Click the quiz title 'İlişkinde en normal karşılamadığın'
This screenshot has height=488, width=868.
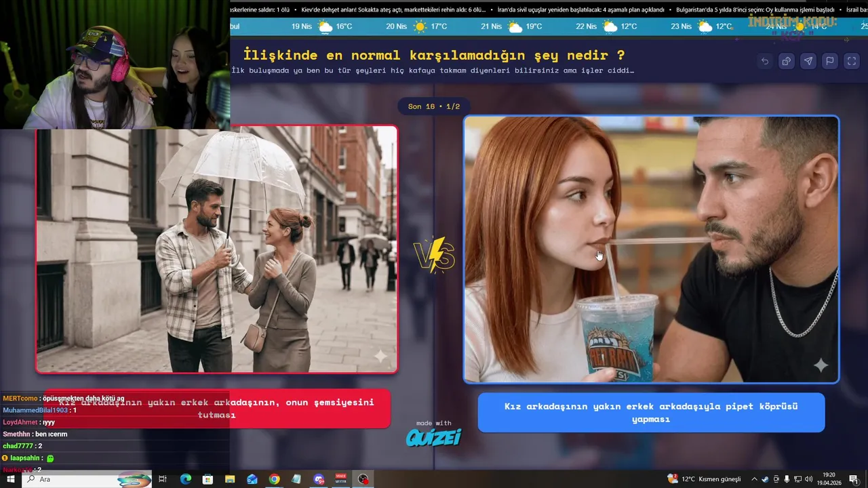434,55
